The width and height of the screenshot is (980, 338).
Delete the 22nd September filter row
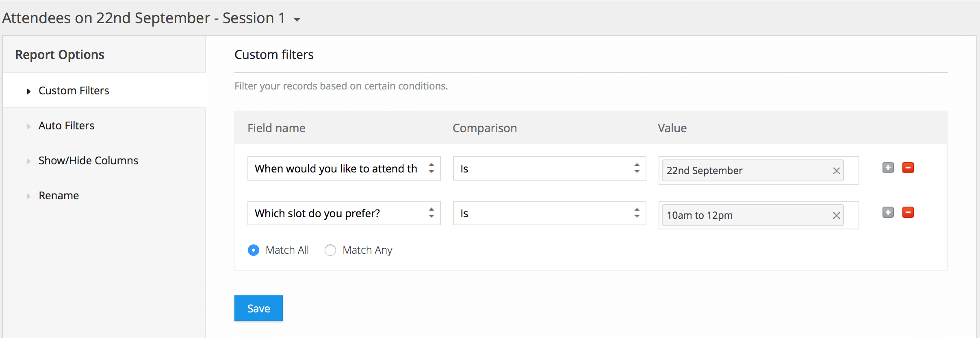click(x=908, y=168)
